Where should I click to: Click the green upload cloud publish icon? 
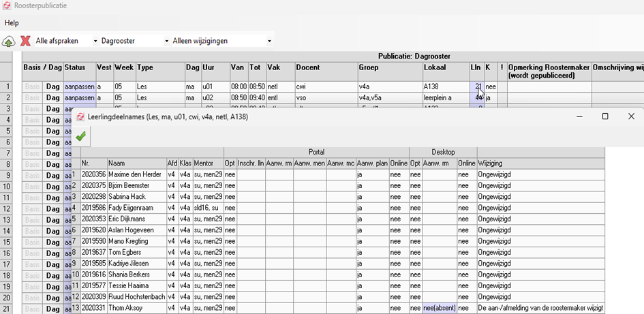coord(8,42)
